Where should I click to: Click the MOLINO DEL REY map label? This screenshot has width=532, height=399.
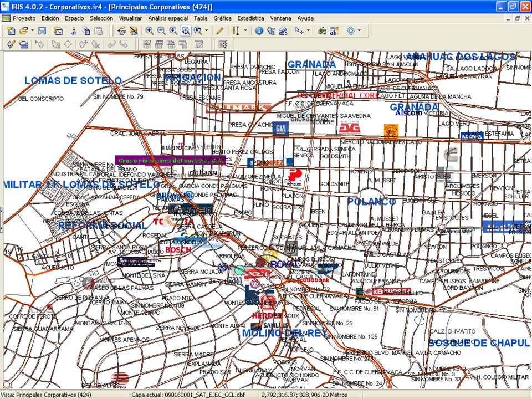click(x=285, y=333)
